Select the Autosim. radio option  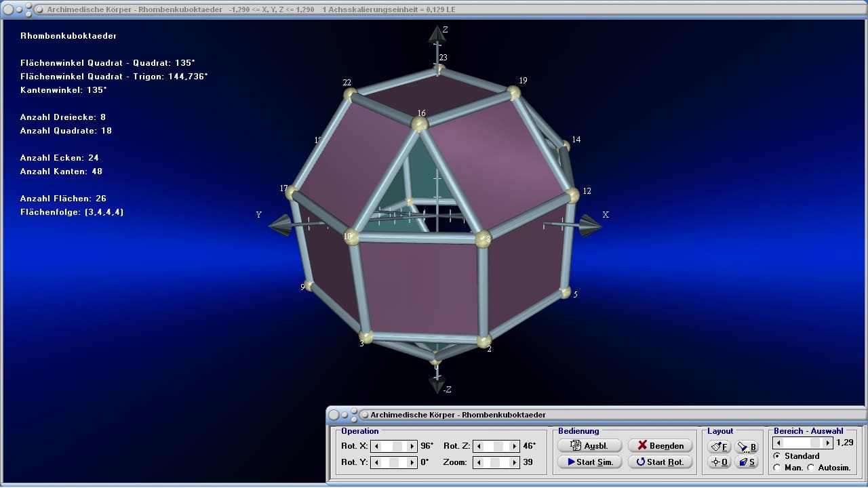[x=811, y=468]
